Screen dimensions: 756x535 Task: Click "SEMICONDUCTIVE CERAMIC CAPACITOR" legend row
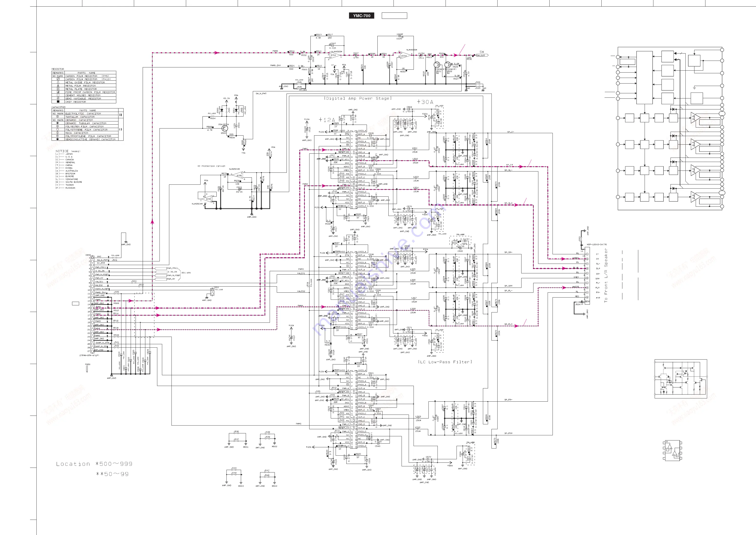click(85, 139)
